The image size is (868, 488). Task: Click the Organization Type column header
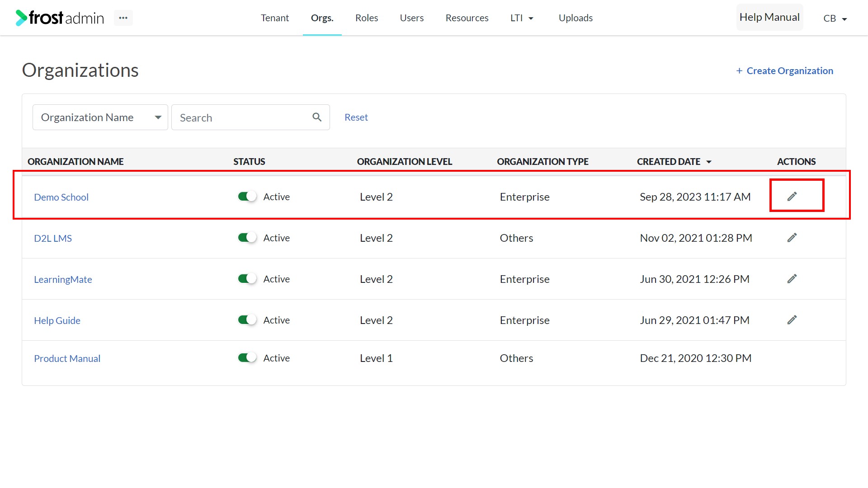(x=542, y=162)
